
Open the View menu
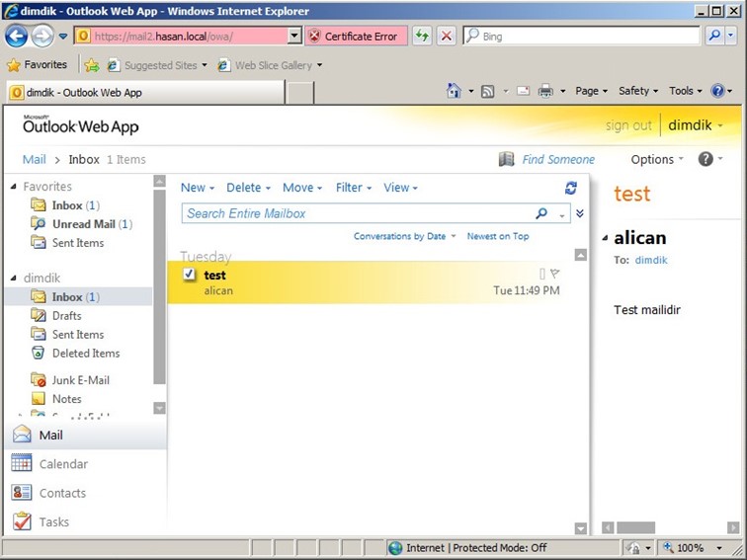tap(400, 188)
